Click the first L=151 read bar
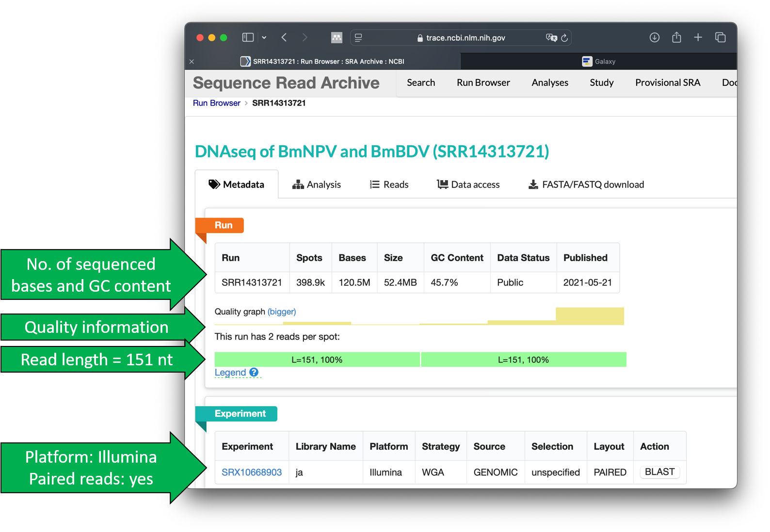Viewport: 770px width, 532px height. coord(317,360)
